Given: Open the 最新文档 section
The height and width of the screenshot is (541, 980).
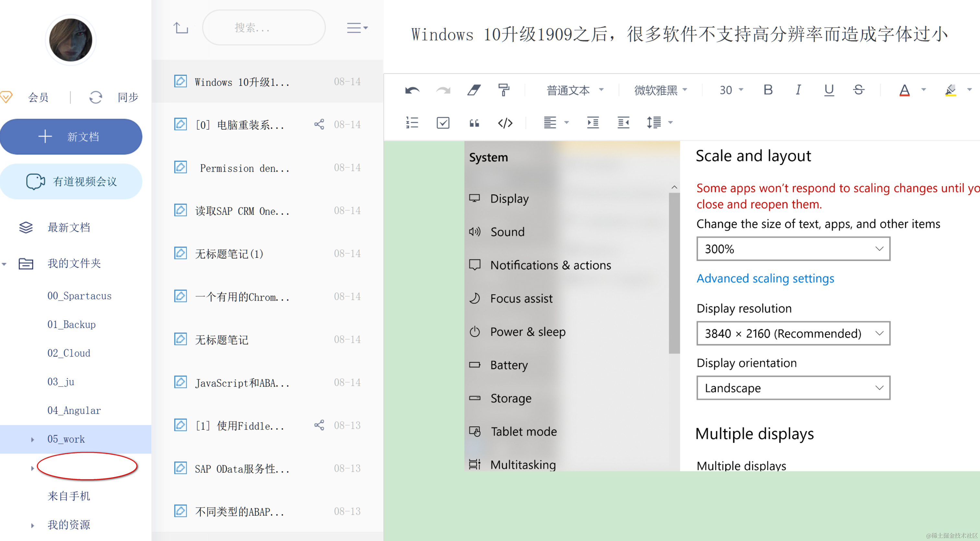Looking at the screenshot, I should pos(68,227).
